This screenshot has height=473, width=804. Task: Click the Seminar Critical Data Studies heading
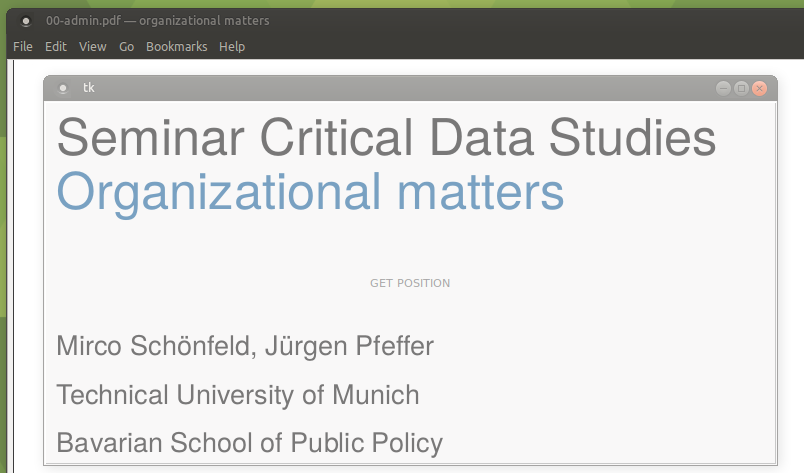(x=387, y=137)
